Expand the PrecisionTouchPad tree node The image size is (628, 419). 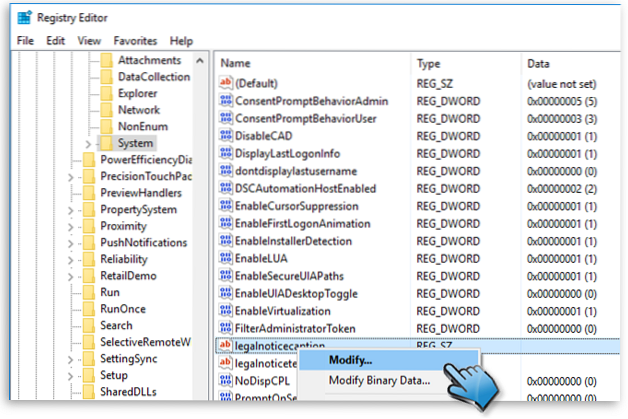[x=71, y=177]
